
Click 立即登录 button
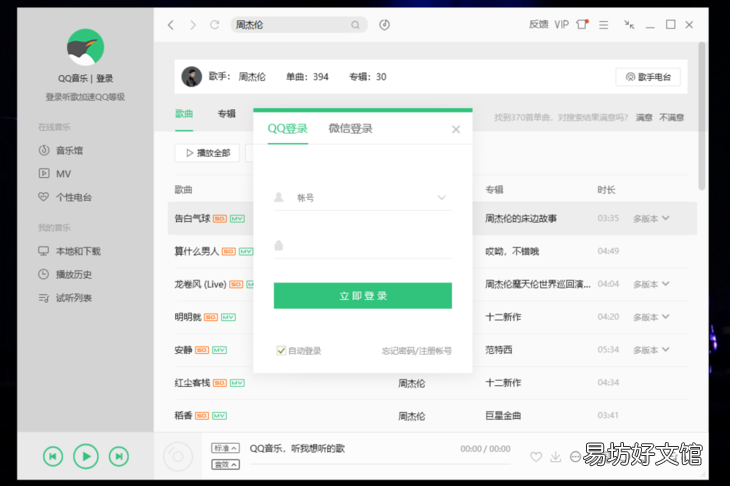coord(363,296)
